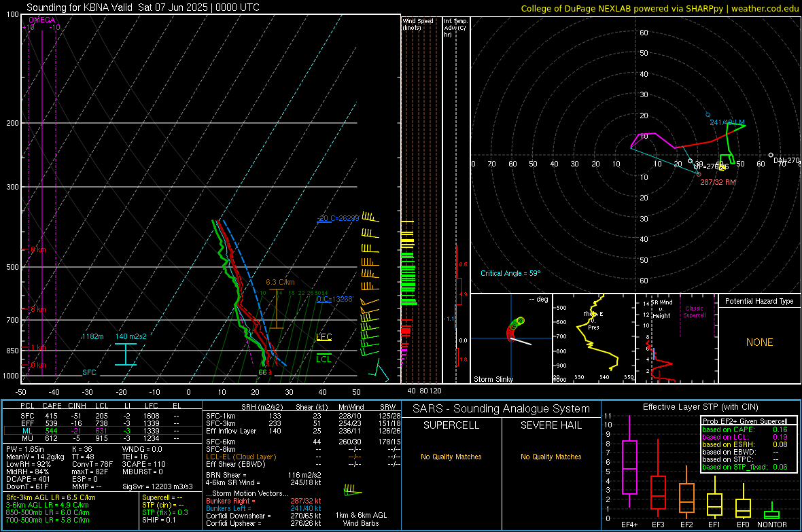Select the OMEGA label on the skew-T
The width and height of the screenshot is (802, 532).
(x=42, y=20)
